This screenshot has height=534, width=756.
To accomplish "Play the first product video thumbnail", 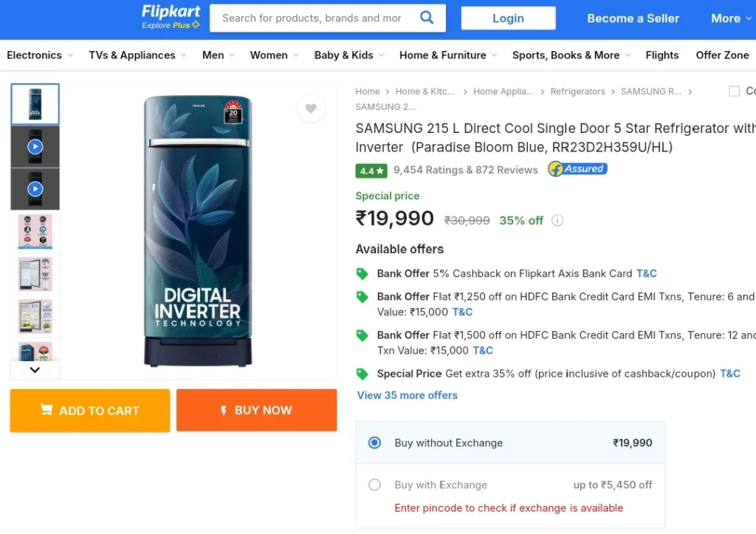I will [35, 147].
